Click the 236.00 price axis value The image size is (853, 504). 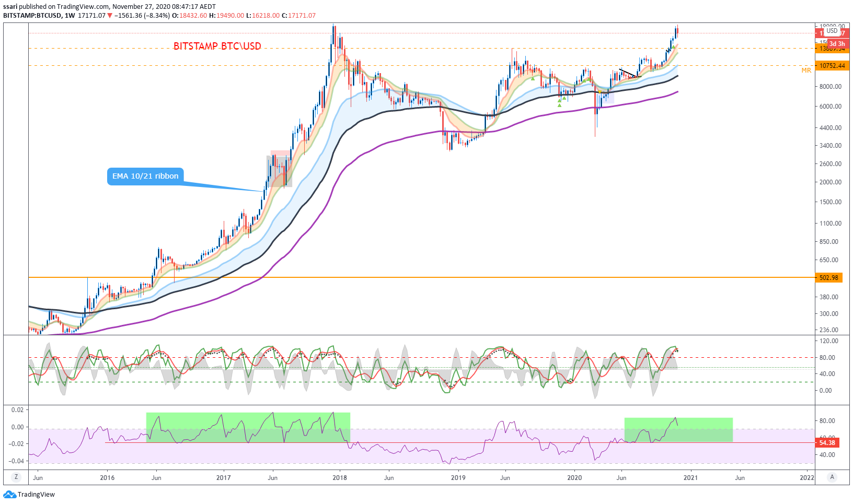click(829, 330)
